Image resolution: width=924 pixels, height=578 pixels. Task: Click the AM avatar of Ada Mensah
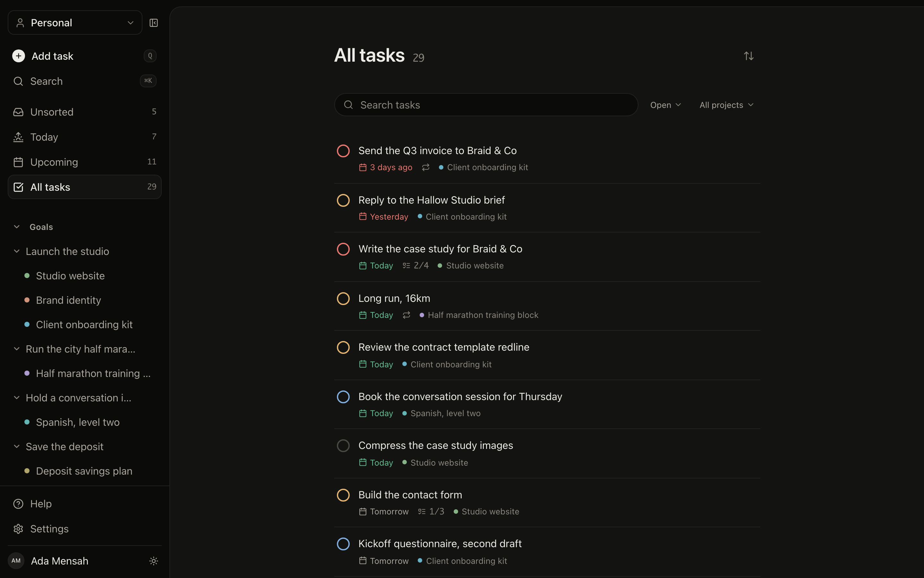16,561
